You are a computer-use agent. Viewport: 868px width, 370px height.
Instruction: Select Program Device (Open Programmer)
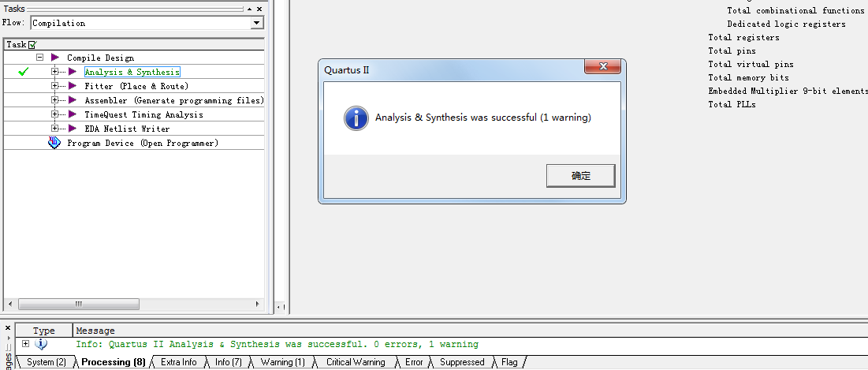(x=142, y=143)
